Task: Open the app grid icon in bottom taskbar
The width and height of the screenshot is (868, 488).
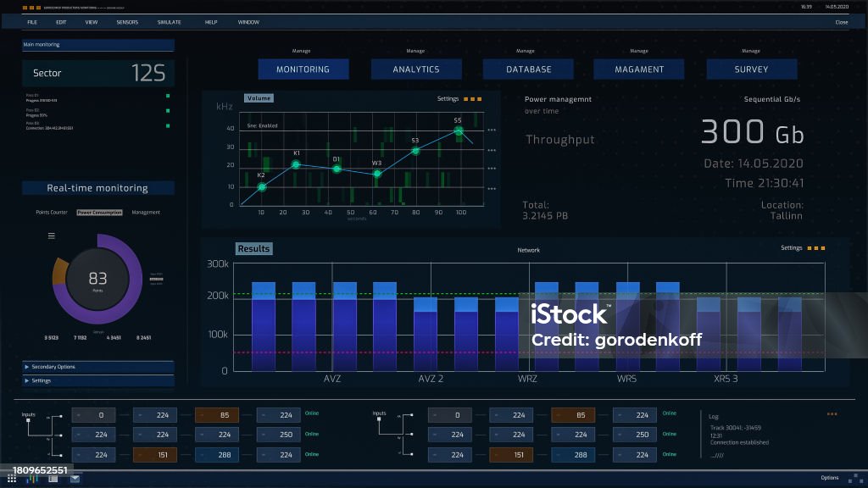Action: coord(12,479)
